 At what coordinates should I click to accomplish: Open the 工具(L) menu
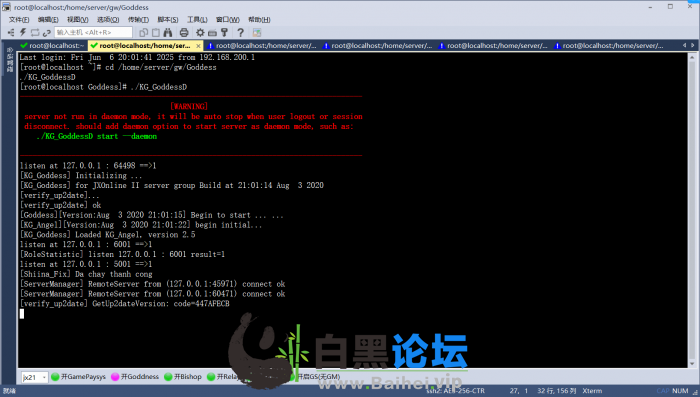[197, 20]
